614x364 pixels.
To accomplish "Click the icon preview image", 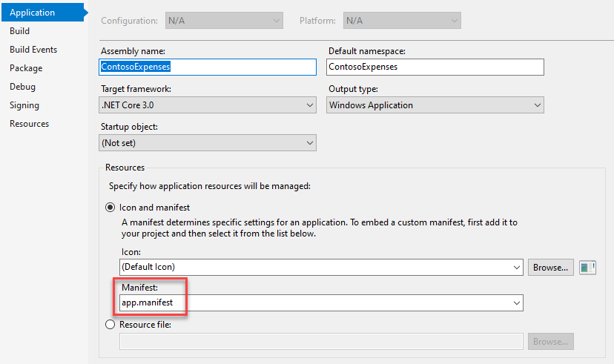I will [587, 268].
